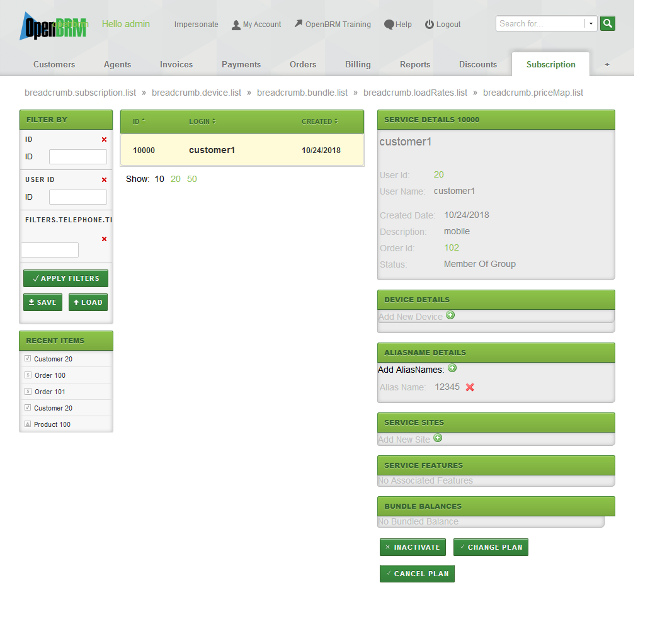This screenshot has height=624, width=672.
Task: Sort the list by ID column
Action: (139, 122)
